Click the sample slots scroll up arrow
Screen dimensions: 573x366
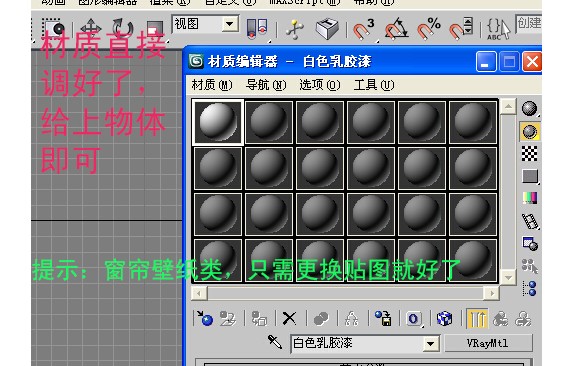pyautogui.click(x=508, y=107)
